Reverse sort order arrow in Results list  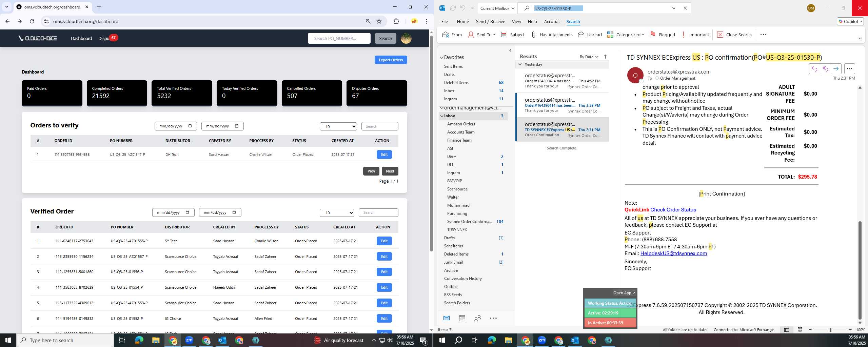(605, 57)
